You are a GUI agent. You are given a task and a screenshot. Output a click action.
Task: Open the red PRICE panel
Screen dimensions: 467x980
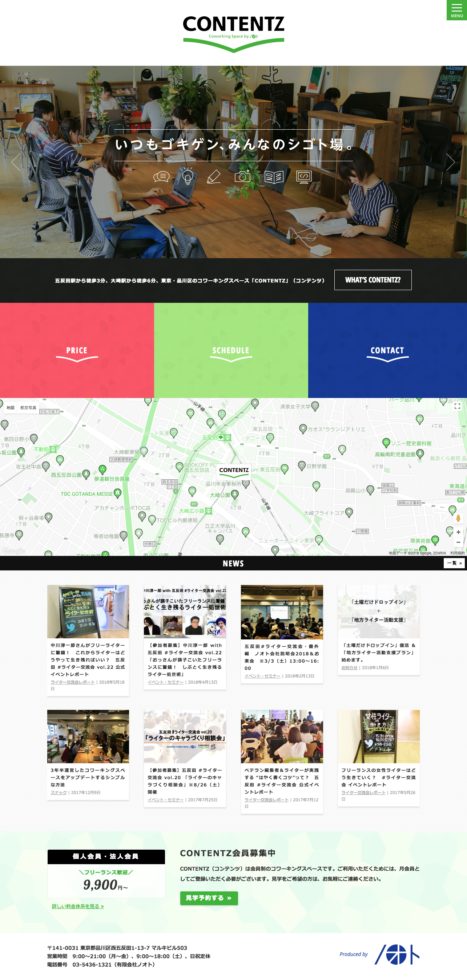77,350
